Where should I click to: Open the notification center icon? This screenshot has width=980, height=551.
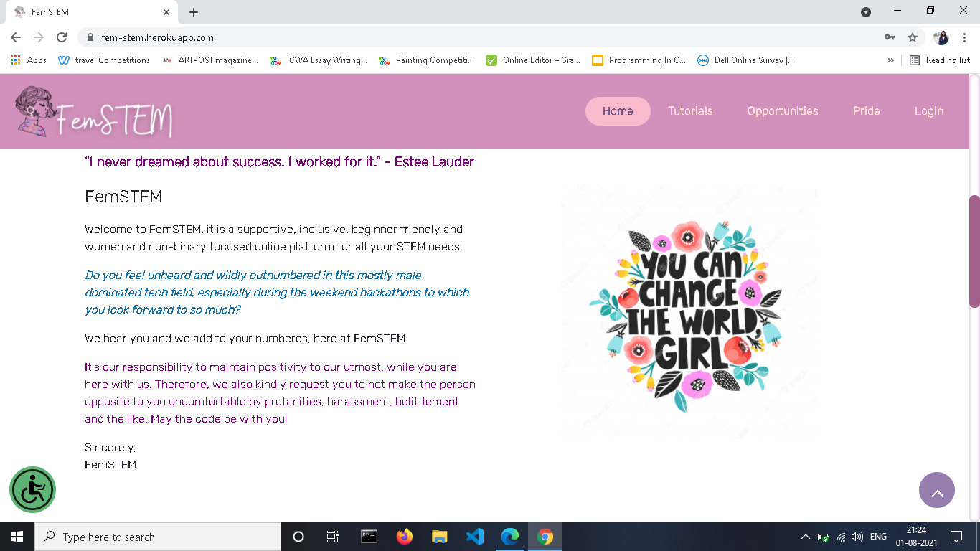[x=956, y=537]
